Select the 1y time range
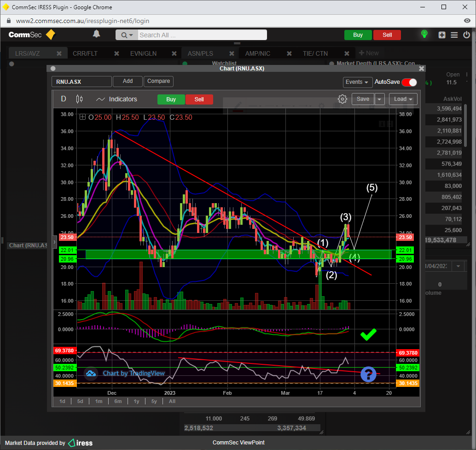This screenshot has height=450, width=476. 136,401
